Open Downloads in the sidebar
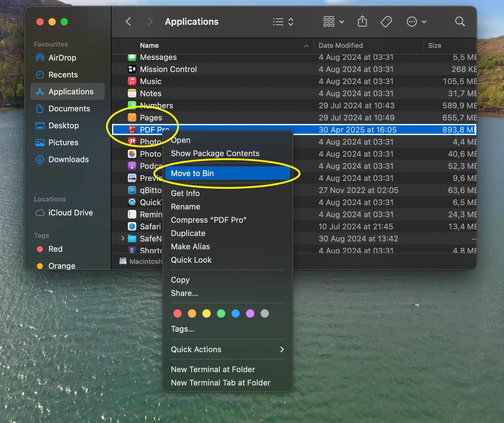Image resolution: width=504 pixels, height=423 pixels. tap(68, 159)
